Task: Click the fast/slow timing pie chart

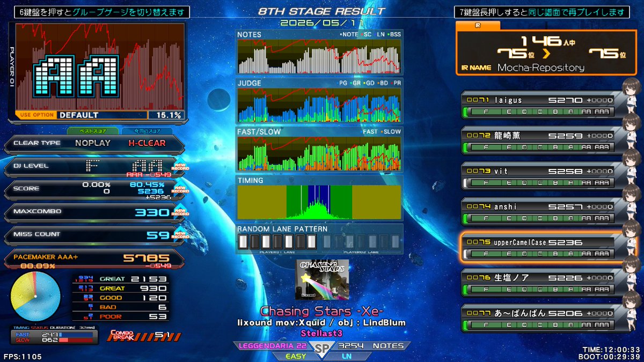Action: 35,297
